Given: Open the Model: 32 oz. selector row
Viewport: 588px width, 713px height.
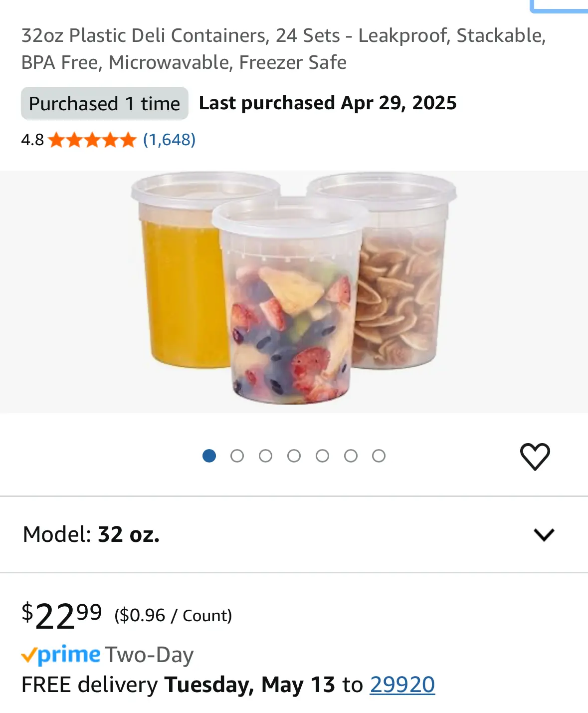Looking at the screenshot, I should 294,534.
